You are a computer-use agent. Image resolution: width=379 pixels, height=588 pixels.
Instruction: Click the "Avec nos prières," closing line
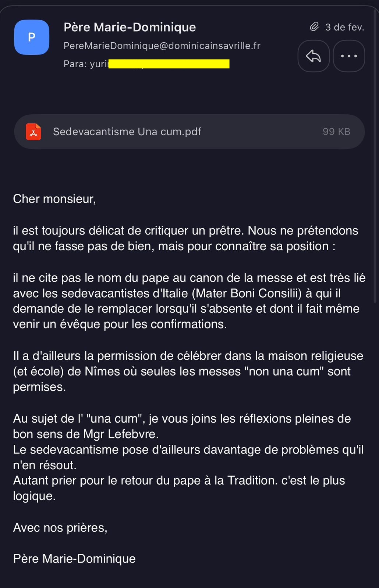point(60,528)
